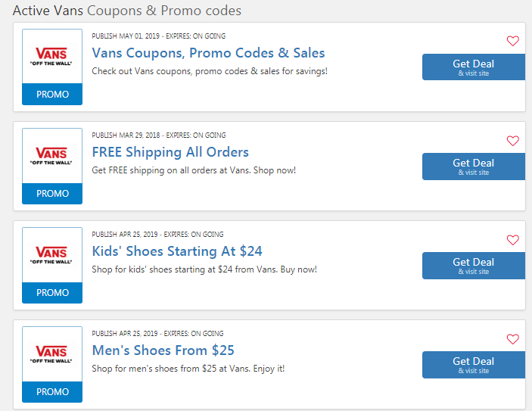The image size is (532, 411).
Task: Open FREE Shipping All Orders title link
Action: [170, 152]
